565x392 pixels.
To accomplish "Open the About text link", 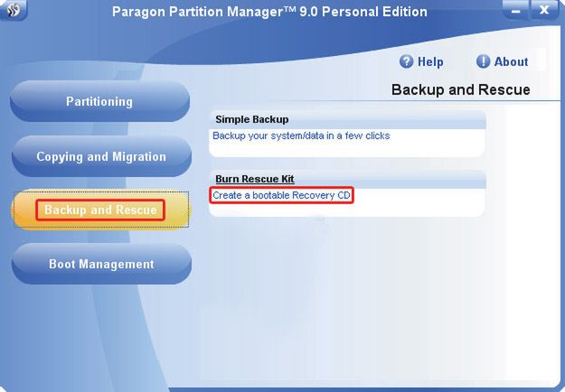I will tap(511, 62).
